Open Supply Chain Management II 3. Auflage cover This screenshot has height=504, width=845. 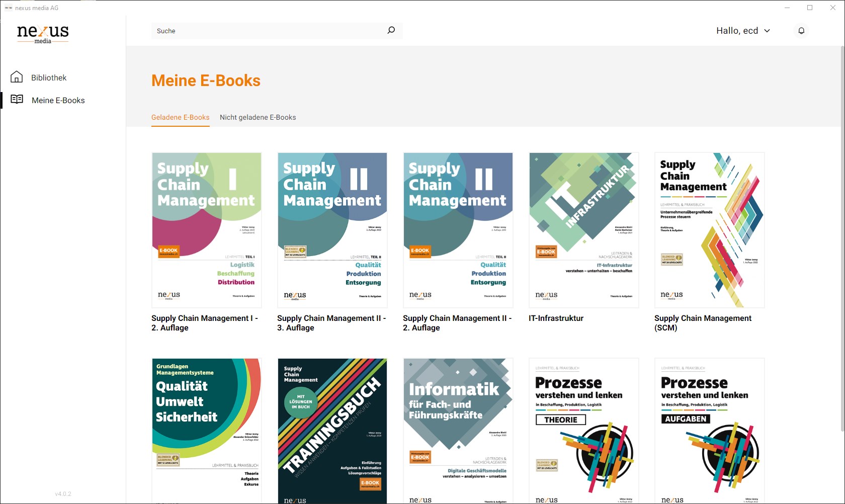pyautogui.click(x=332, y=230)
